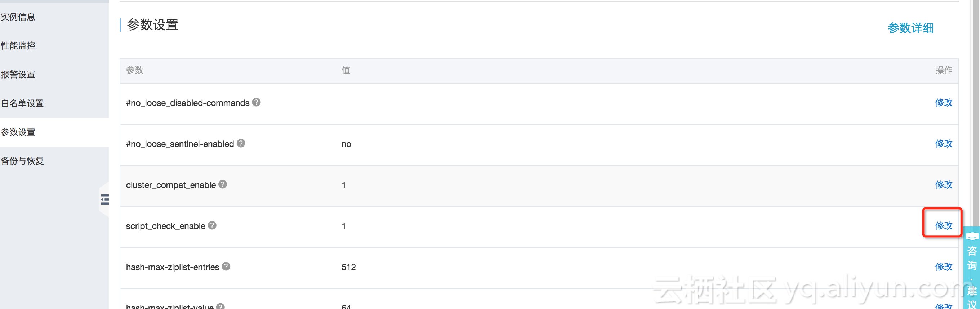Navigate to 备份与恢复
The image size is (980, 309).
[x=22, y=161]
